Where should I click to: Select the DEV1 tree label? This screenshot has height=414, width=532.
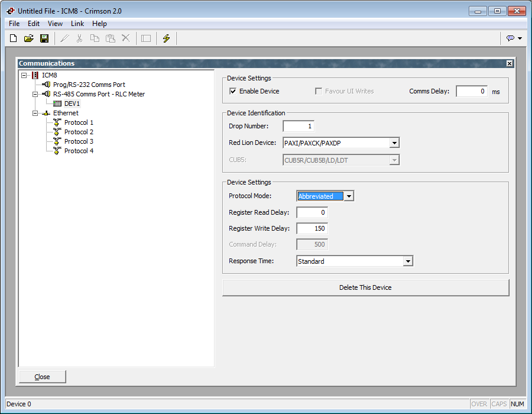[72, 103]
